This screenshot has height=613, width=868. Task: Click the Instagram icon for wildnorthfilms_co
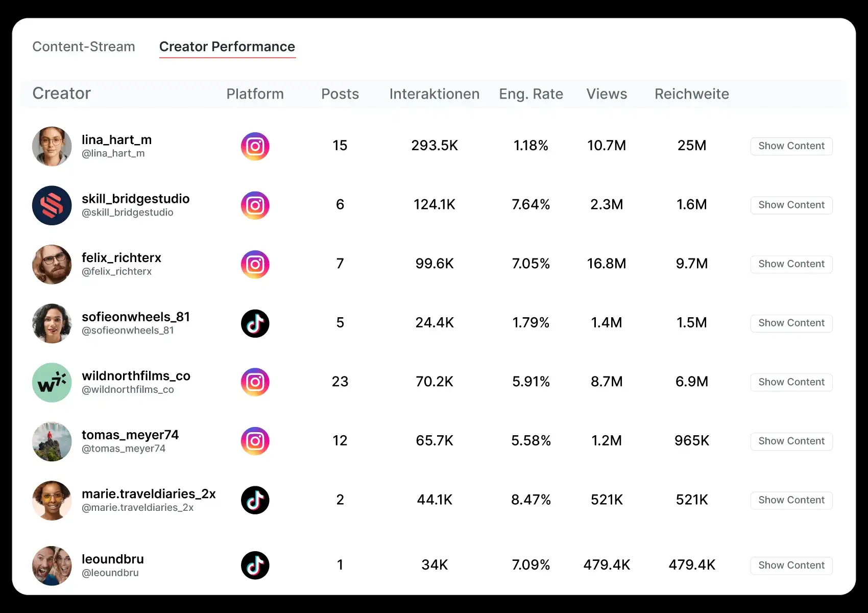point(255,382)
